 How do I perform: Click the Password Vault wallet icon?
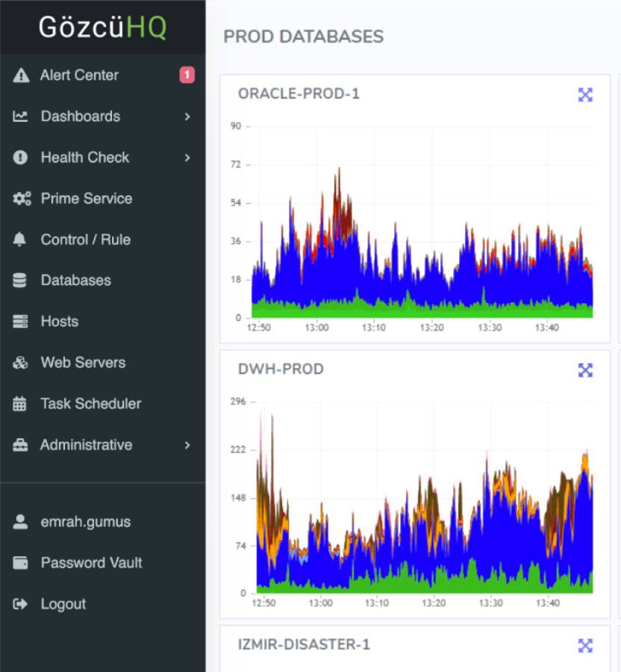coord(20,563)
